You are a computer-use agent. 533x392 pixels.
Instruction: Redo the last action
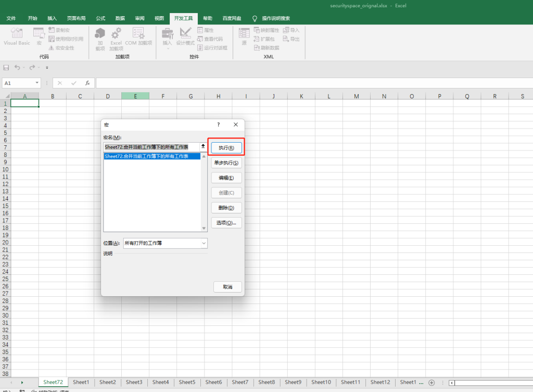[x=32, y=68]
